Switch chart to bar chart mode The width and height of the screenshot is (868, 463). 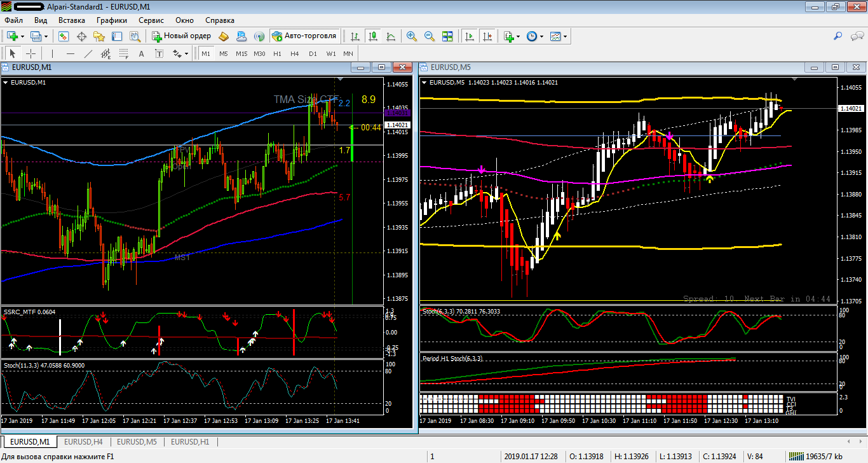click(355, 36)
